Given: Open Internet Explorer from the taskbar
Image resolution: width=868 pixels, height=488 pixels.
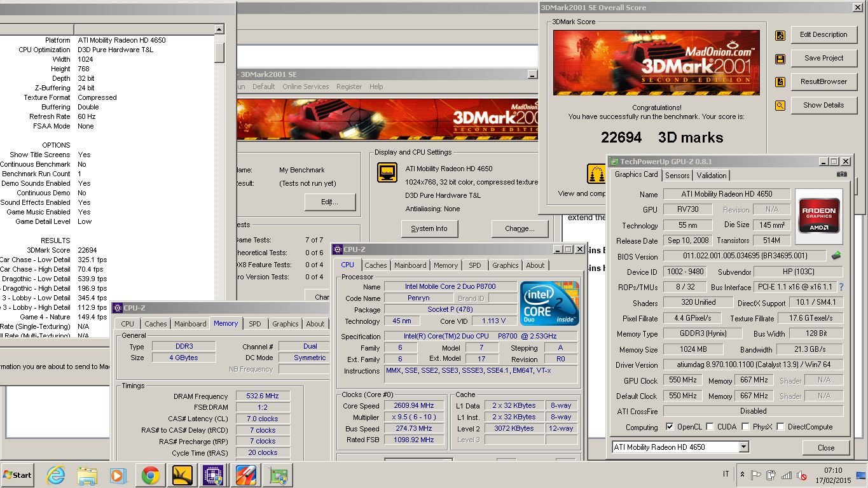Looking at the screenshot, I should (56, 475).
